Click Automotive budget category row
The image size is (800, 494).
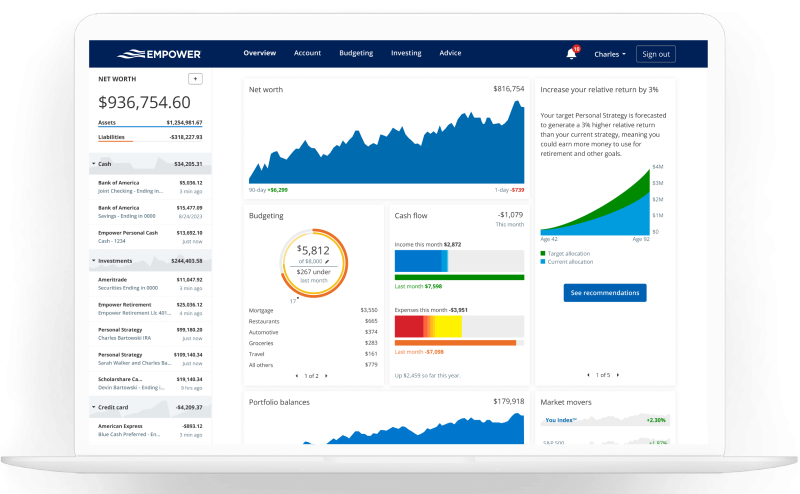[313, 332]
